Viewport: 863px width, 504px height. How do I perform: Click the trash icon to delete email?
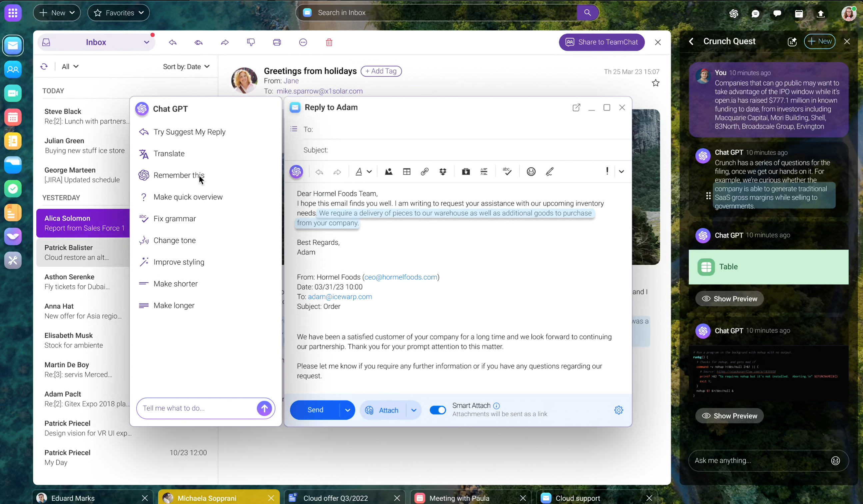coord(329,42)
